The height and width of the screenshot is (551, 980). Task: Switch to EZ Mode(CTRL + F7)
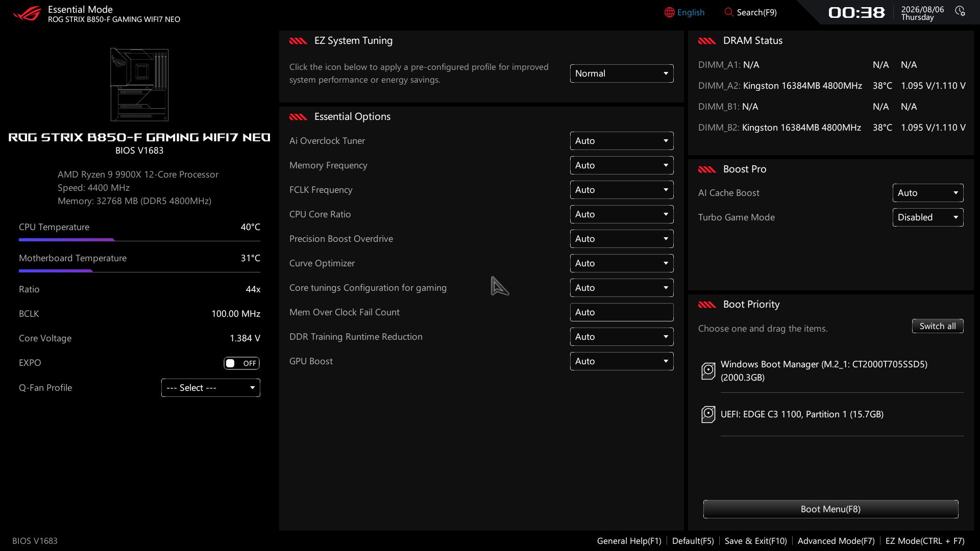point(925,541)
